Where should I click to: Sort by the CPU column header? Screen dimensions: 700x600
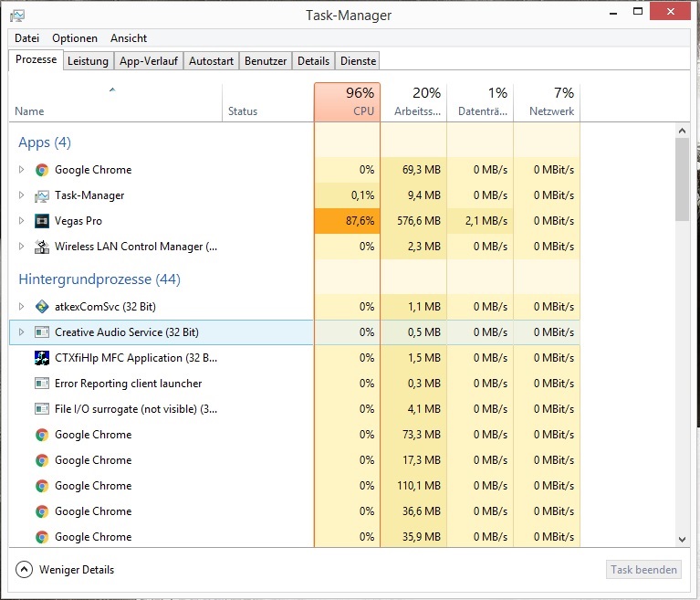click(348, 102)
